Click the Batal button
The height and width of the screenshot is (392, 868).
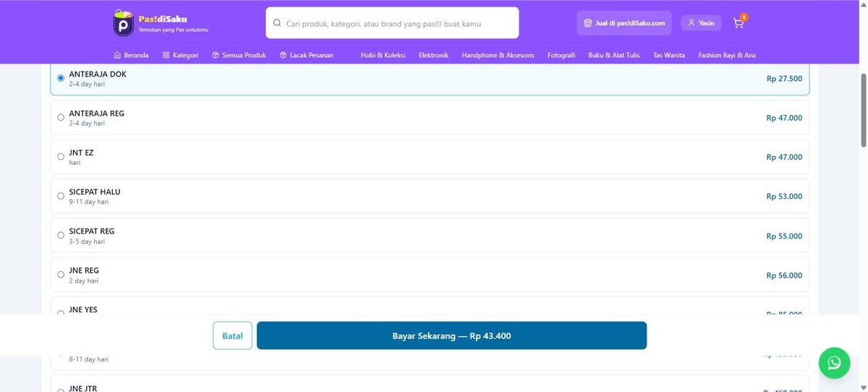coord(232,336)
